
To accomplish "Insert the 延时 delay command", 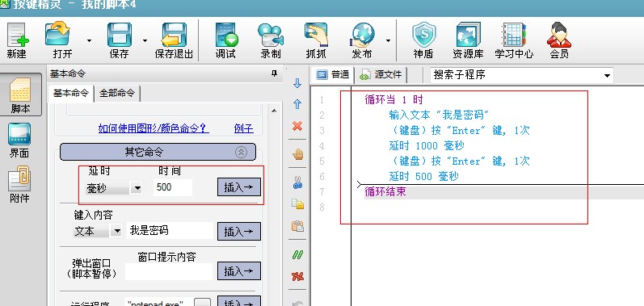I will coord(239,187).
